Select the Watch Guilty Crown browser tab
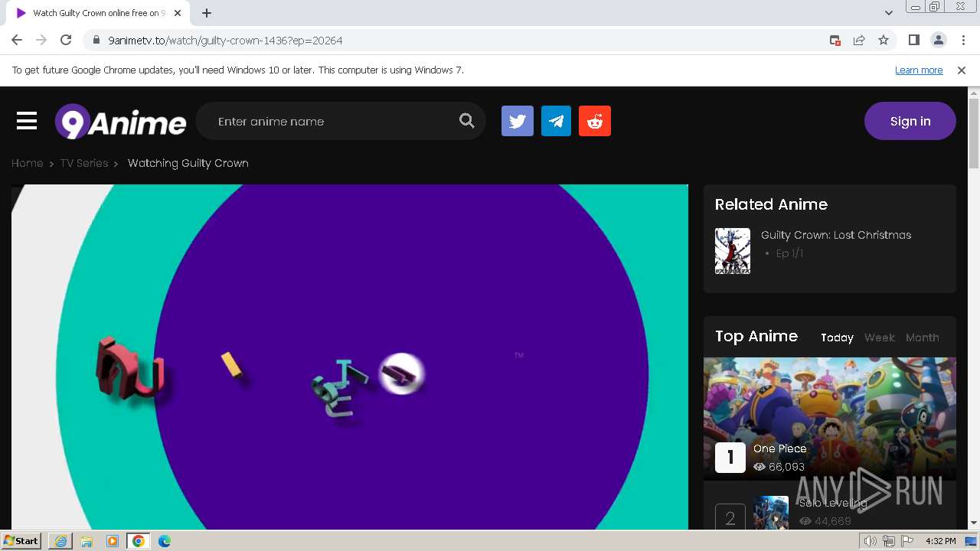Image resolution: width=980 pixels, height=551 pixels. click(x=99, y=13)
